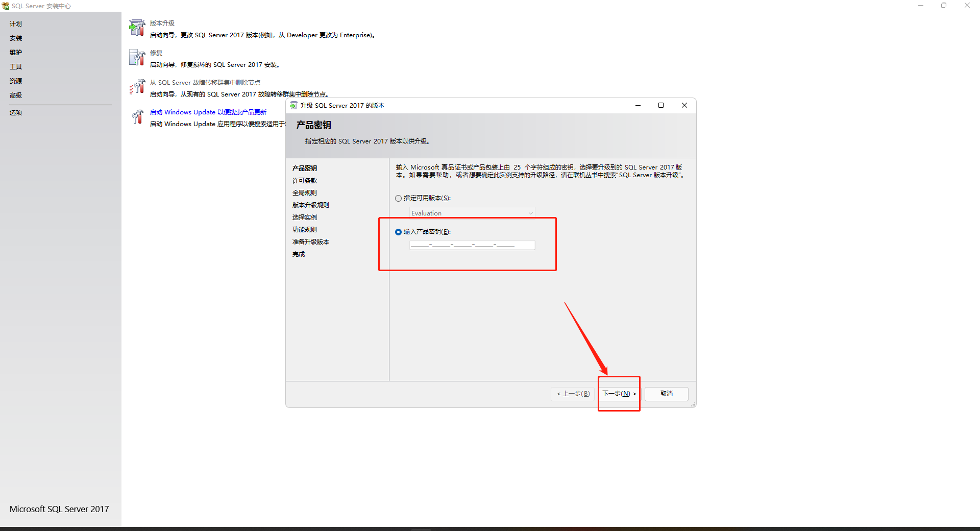980x531 pixels.
Task: Open the 版本升级 title link
Action: 162,23
